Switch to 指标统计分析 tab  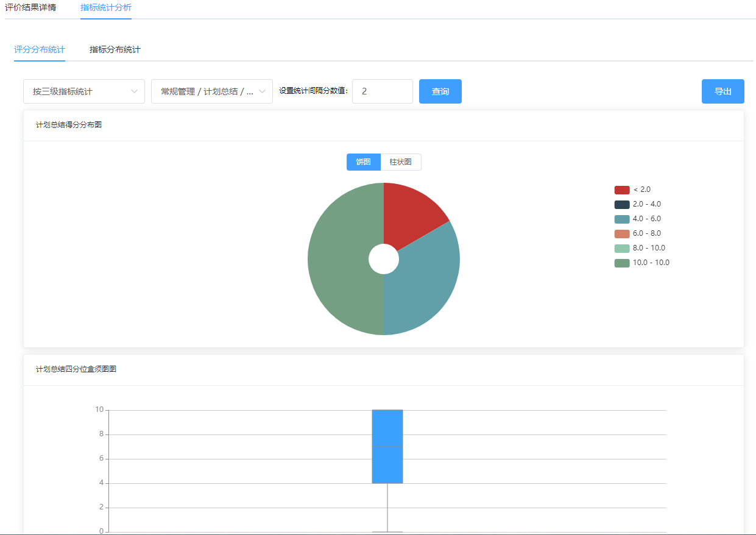tap(106, 7)
